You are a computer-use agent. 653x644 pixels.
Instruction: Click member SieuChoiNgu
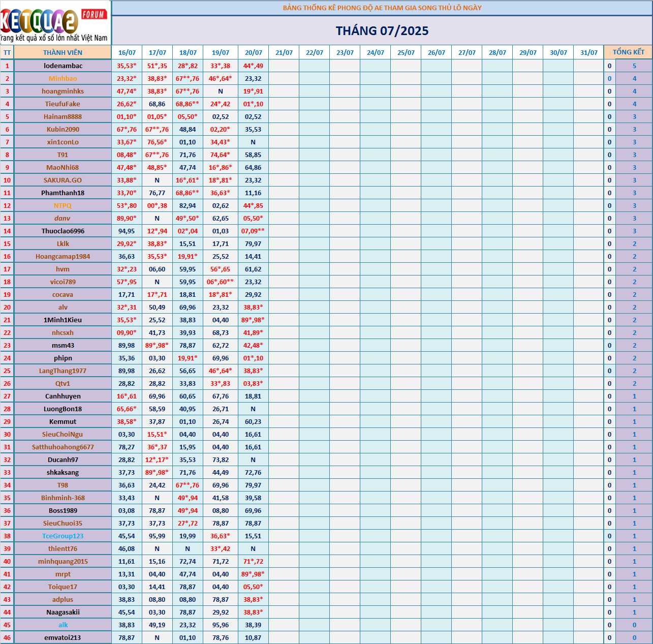[63, 434]
